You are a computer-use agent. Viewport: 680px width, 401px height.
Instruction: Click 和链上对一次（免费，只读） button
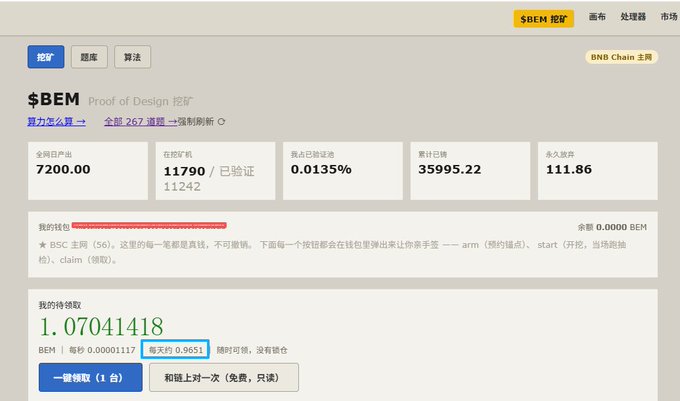point(224,378)
